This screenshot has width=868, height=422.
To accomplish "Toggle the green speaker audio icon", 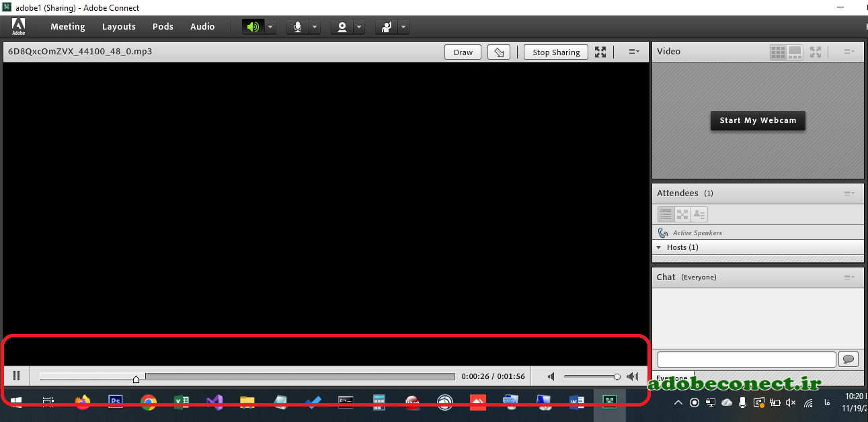I will pyautogui.click(x=253, y=27).
